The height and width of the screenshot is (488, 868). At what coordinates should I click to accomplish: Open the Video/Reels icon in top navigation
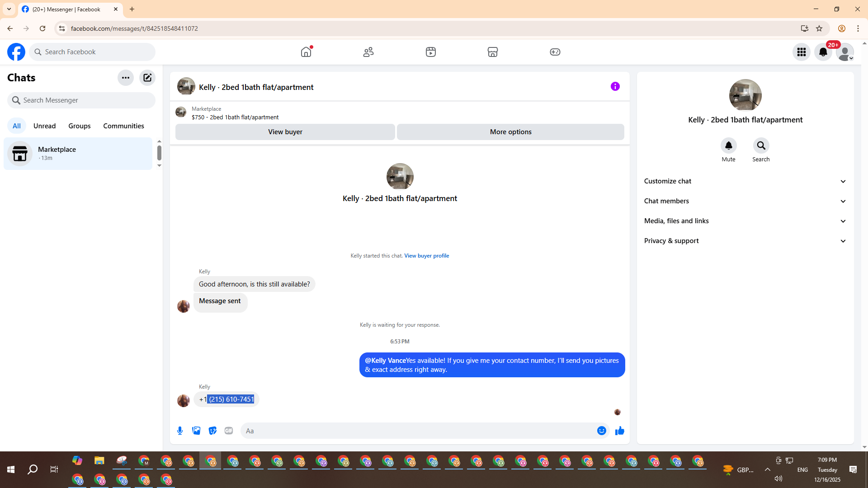click(x=431, y=52)
